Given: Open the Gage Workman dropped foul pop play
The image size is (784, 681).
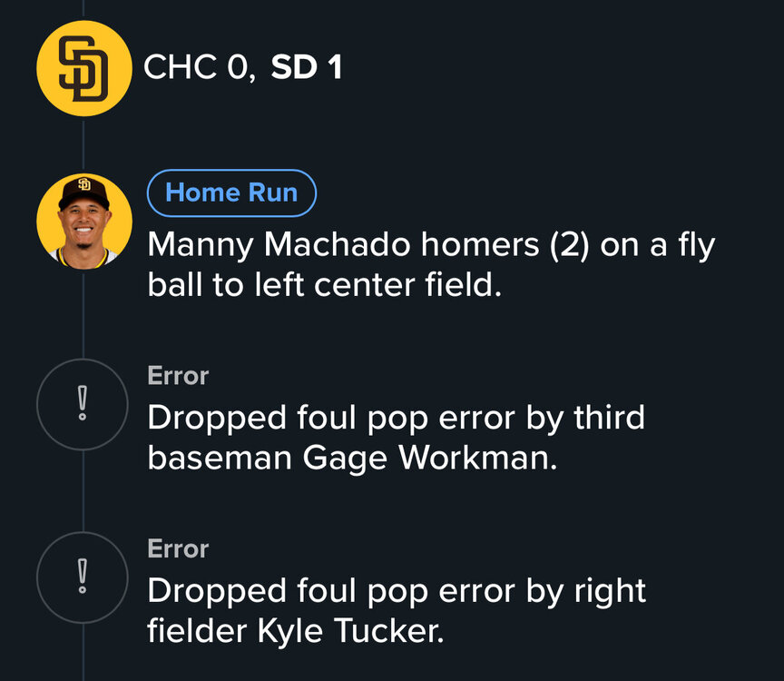Looking at the screenshot, I should click(x=396, y=438).
